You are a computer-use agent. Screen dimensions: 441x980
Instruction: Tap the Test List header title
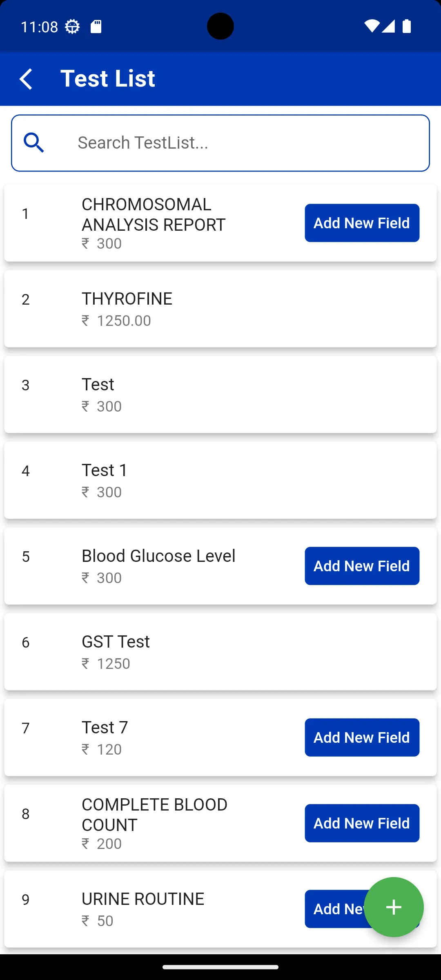click(x=108, y=78)
